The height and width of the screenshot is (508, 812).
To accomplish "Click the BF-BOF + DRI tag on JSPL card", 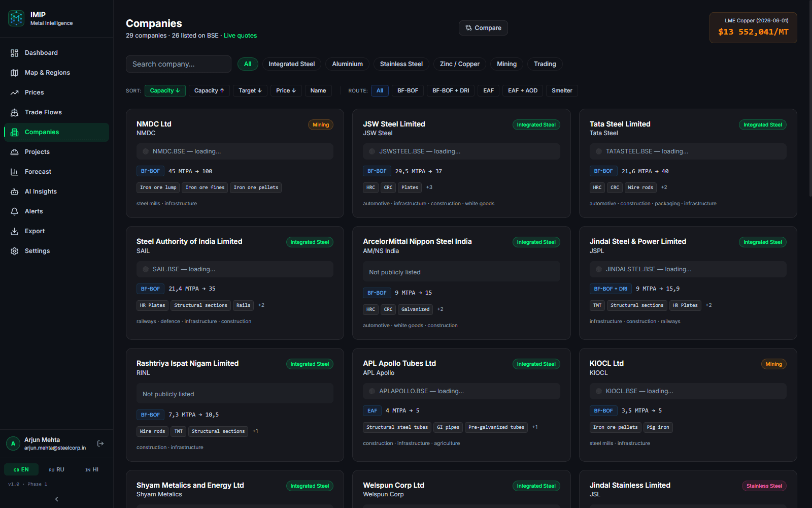I will (611, 289).
